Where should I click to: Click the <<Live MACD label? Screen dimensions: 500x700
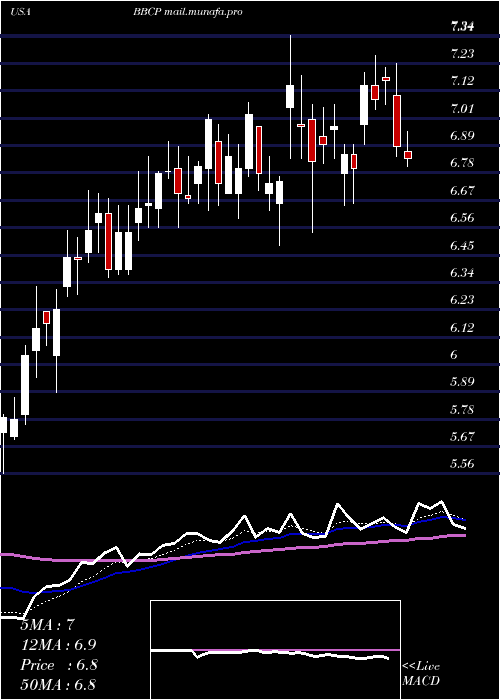[x=421, y=674]
